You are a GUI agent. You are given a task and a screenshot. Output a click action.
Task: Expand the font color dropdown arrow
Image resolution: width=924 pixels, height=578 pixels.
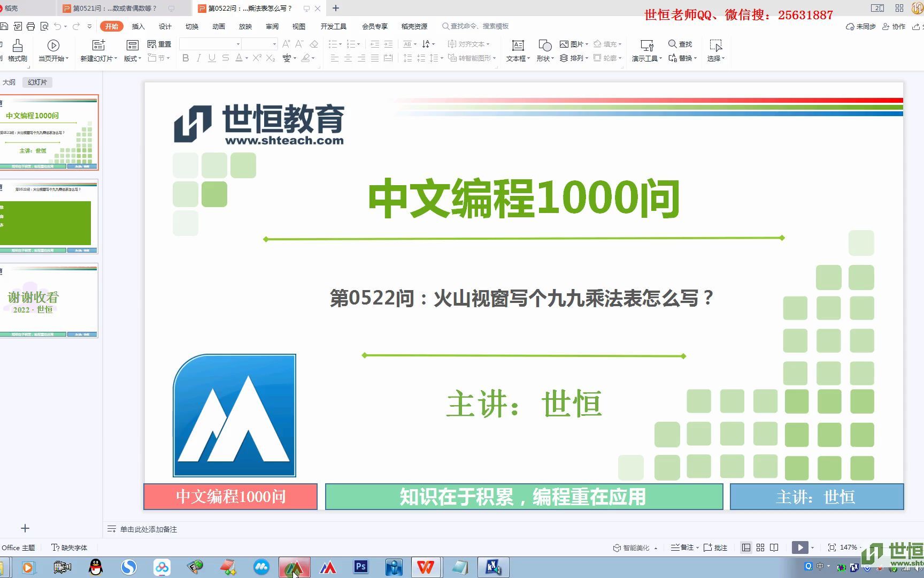[246, 59]
